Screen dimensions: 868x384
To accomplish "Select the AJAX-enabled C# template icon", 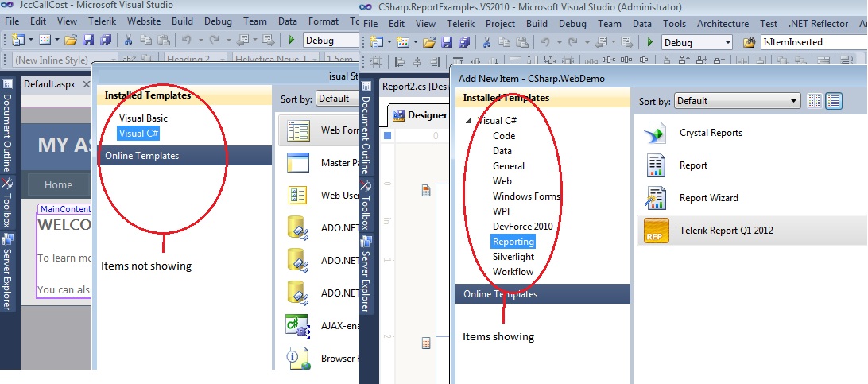I will (x=297, y=326).
